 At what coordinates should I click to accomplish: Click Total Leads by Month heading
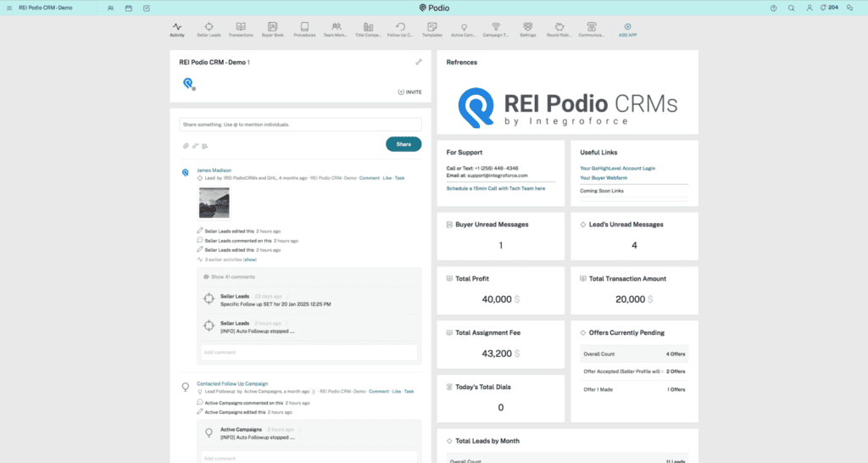(x=487, y=442)
